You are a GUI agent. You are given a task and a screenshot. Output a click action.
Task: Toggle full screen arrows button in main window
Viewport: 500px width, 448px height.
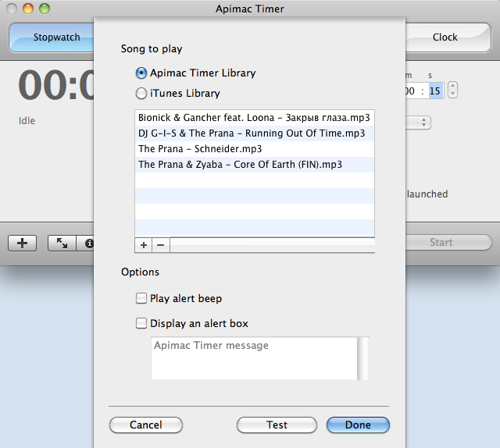(62, 243)
